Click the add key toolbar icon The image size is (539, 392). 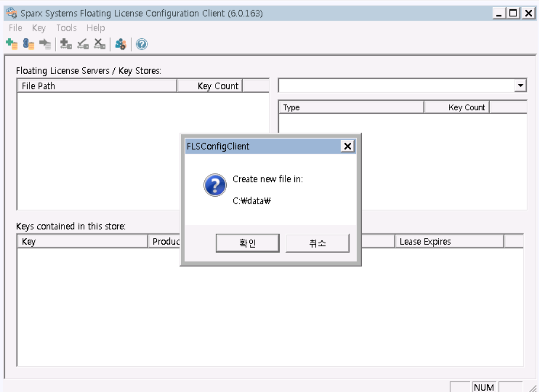(x=66, y=44)
